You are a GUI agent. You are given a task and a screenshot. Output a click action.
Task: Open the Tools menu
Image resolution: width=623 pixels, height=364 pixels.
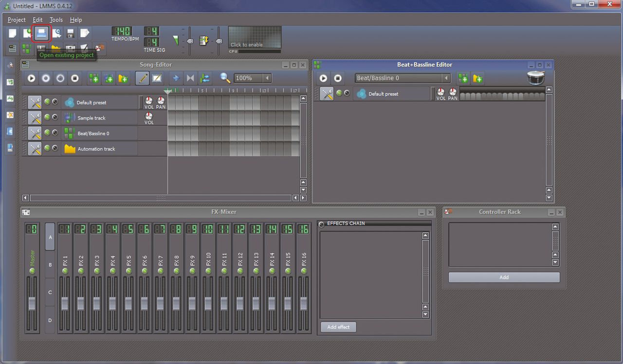click(x=56, y=19)
